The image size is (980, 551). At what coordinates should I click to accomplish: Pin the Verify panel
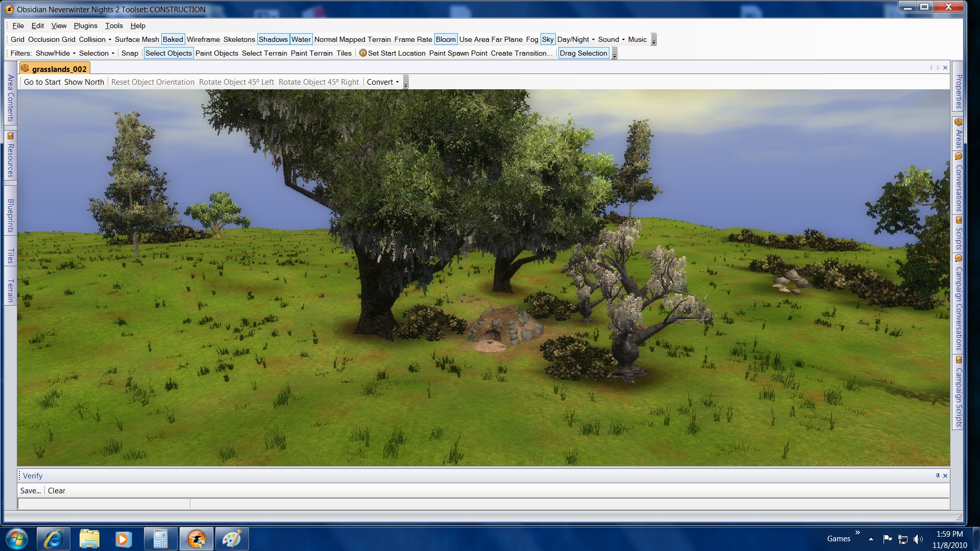[938, 475]
